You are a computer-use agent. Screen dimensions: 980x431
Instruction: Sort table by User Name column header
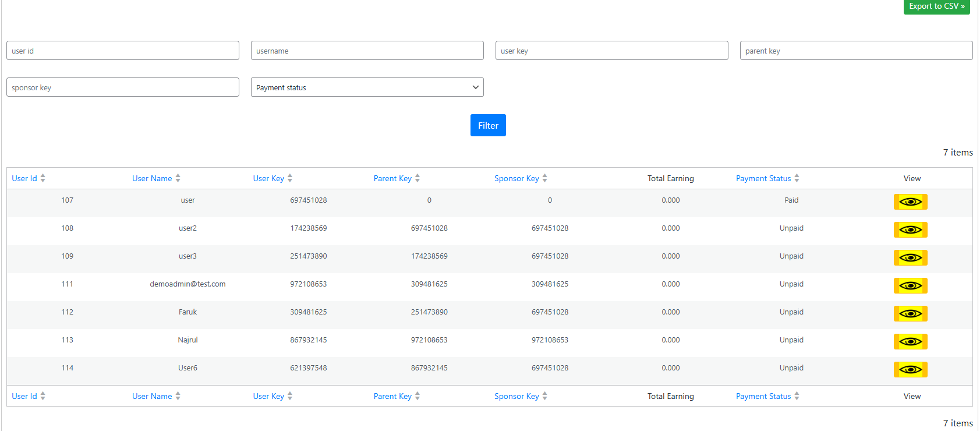coord(152,178)
